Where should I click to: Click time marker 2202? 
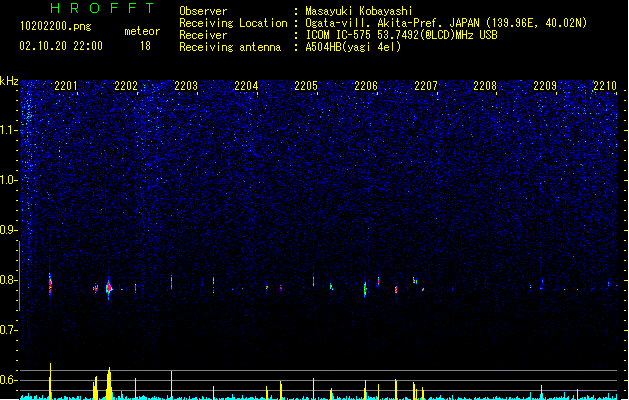(126, 86)
